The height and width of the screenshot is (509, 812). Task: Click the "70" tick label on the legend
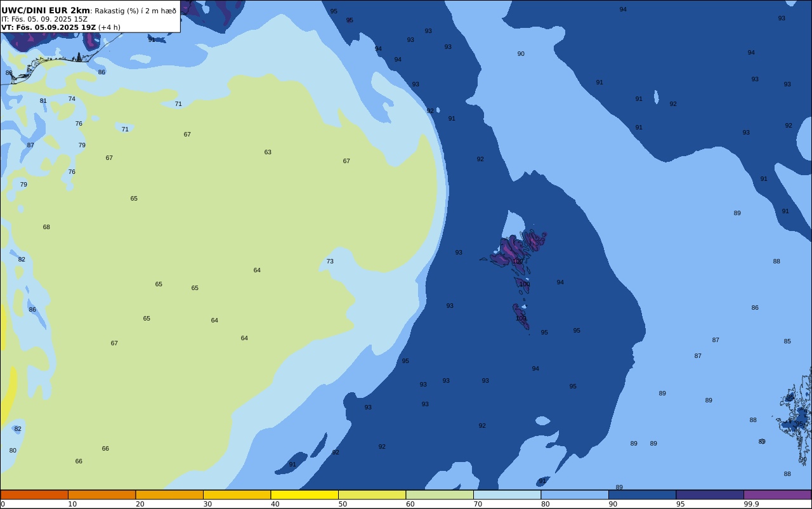[478, 504]
